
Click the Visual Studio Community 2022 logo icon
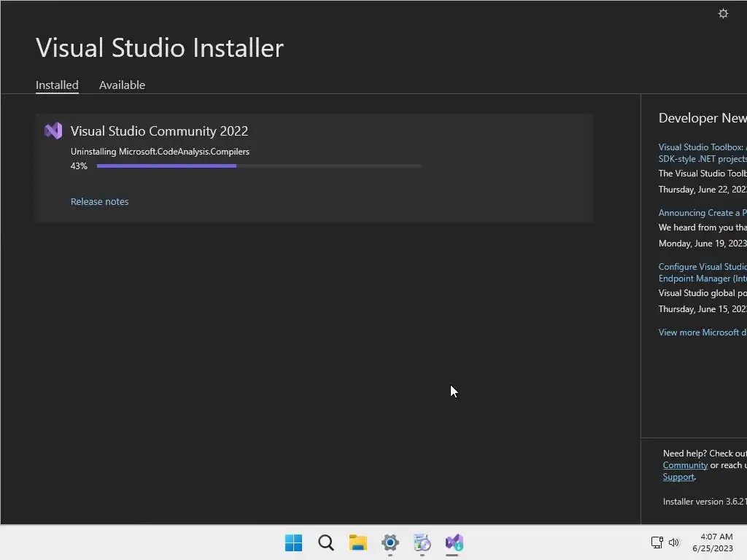(x=53, y=131)
